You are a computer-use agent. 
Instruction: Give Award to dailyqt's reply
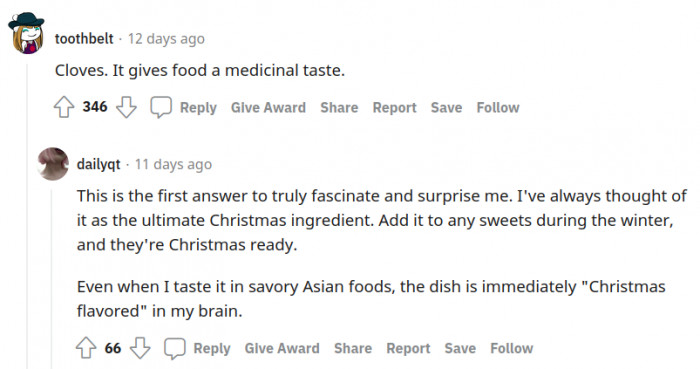pyautogui.click(x=282, y=348)
